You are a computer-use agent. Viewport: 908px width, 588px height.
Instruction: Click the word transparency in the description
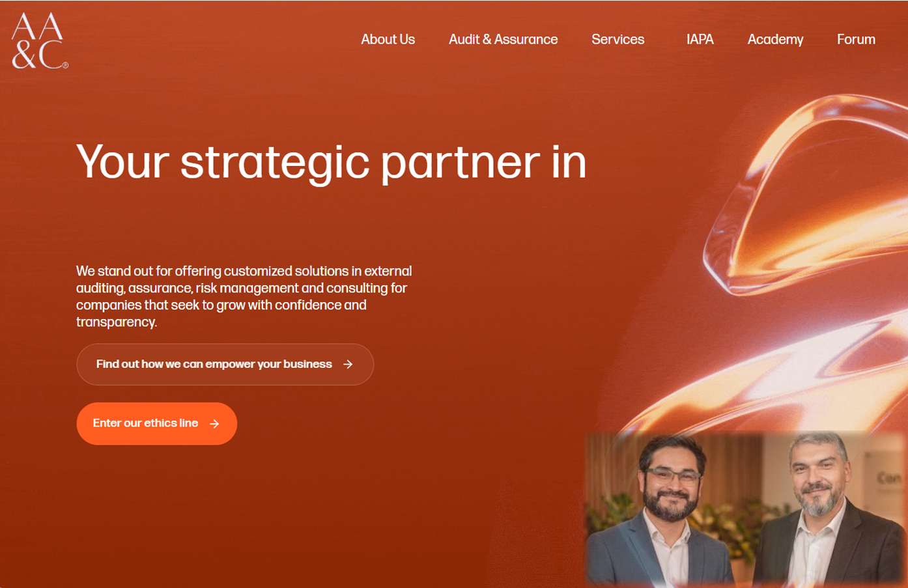(x=116, y=322)
